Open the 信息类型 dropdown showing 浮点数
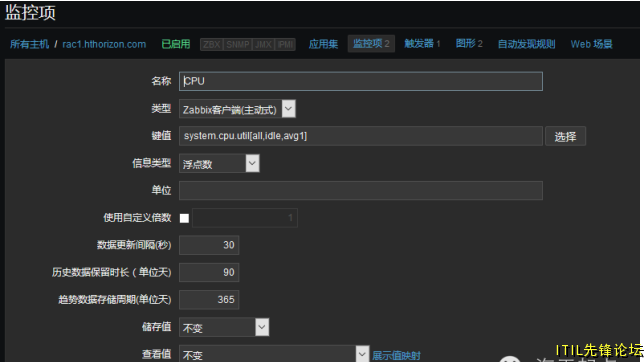 point(219,164)
